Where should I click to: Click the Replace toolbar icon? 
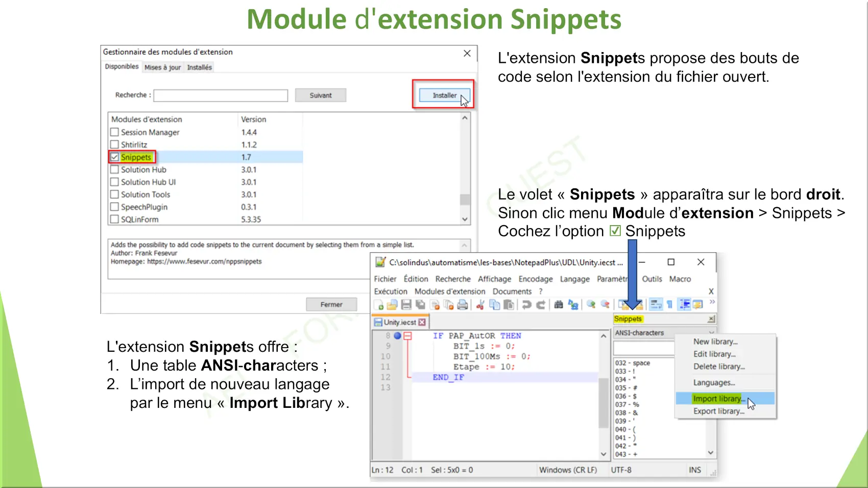click(573, 305)
